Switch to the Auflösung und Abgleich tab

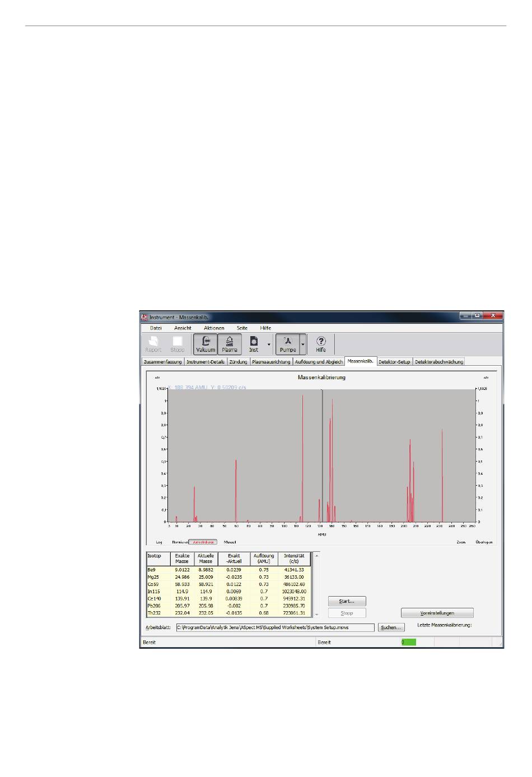(x=319, y=362)
